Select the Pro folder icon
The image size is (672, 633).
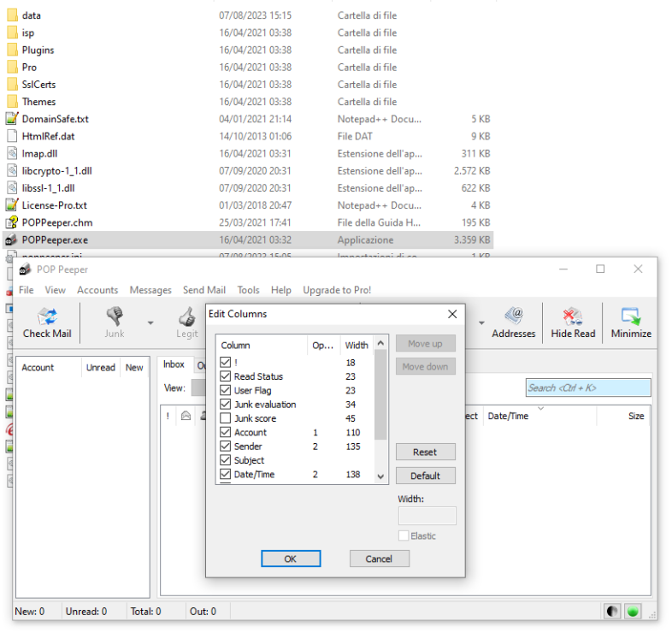[x=13, y=67]
